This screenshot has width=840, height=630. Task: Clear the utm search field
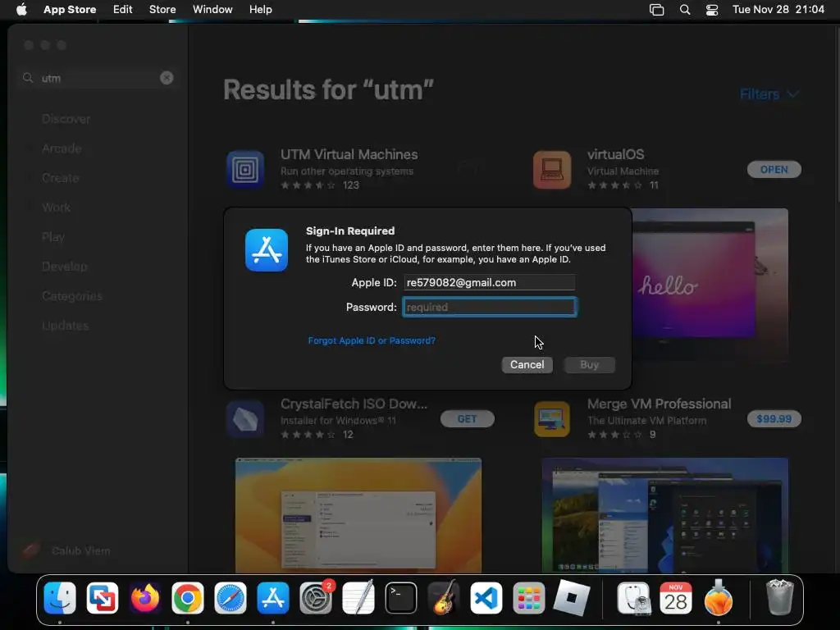click(167, 78)
